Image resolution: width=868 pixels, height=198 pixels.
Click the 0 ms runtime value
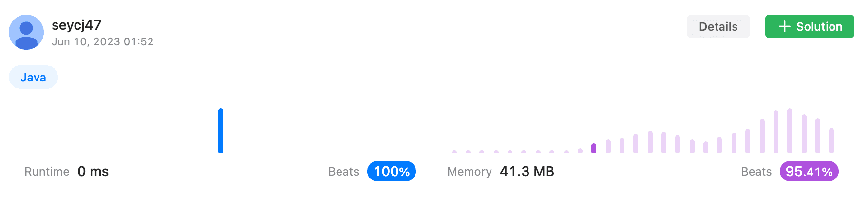pos(93,171)
